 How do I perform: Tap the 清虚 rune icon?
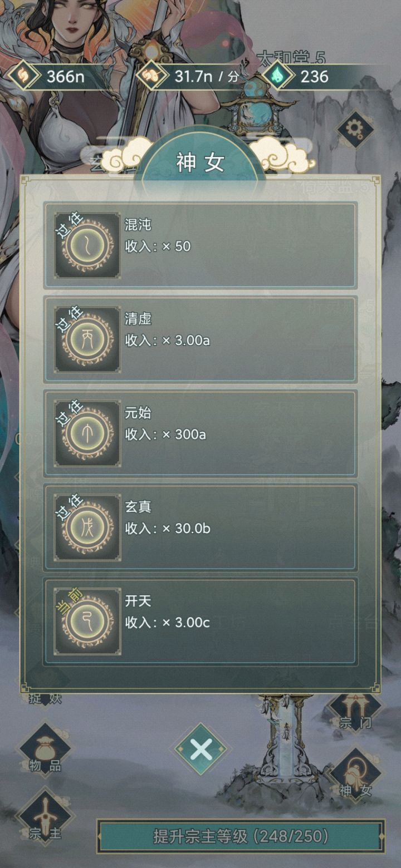click(87, 339)
